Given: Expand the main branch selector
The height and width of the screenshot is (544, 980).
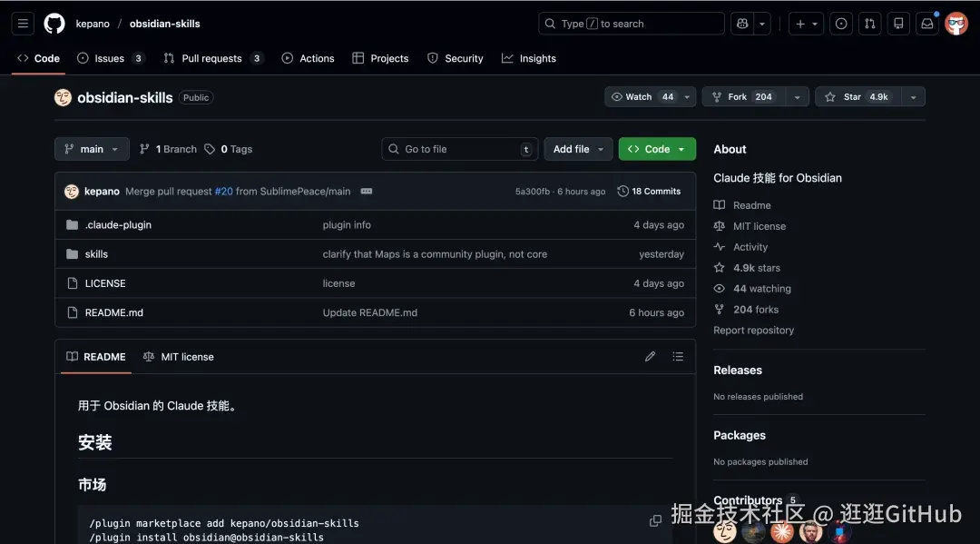Looking at the screenshot, I should [92, 149].
